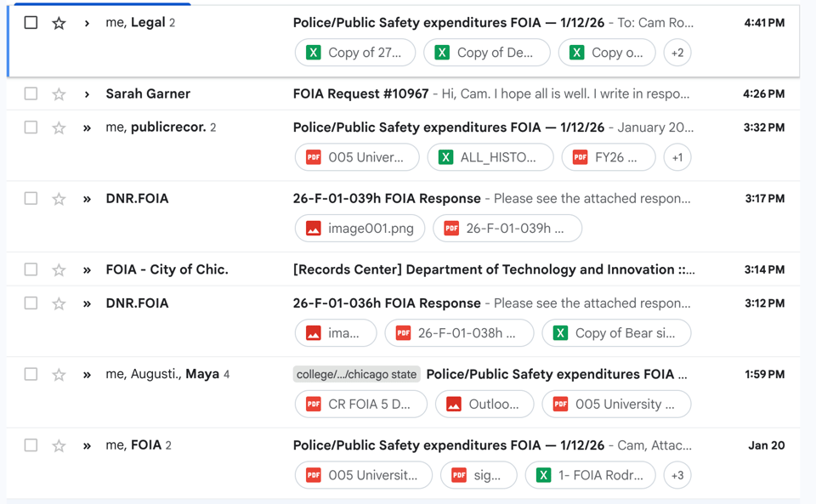816x504 pixels.
Task: Open Copy of Bear si... spreadsheet attachment
Action: coord(615,333)
